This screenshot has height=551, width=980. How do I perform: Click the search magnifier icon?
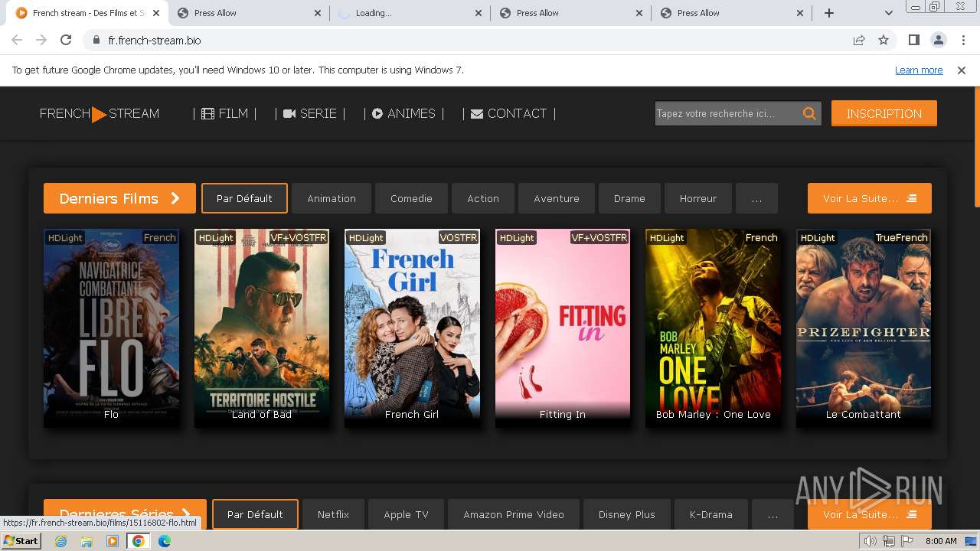(x=809, y=113)
